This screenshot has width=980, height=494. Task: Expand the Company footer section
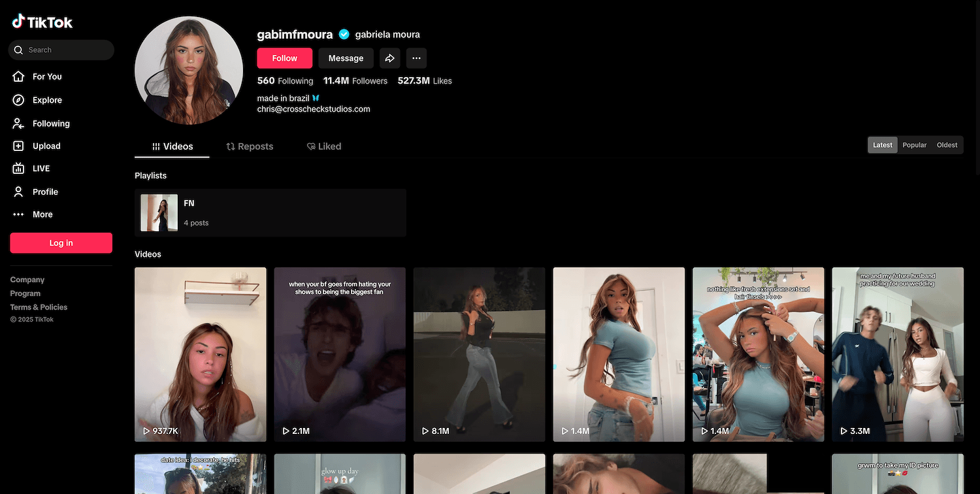(27, 280)
